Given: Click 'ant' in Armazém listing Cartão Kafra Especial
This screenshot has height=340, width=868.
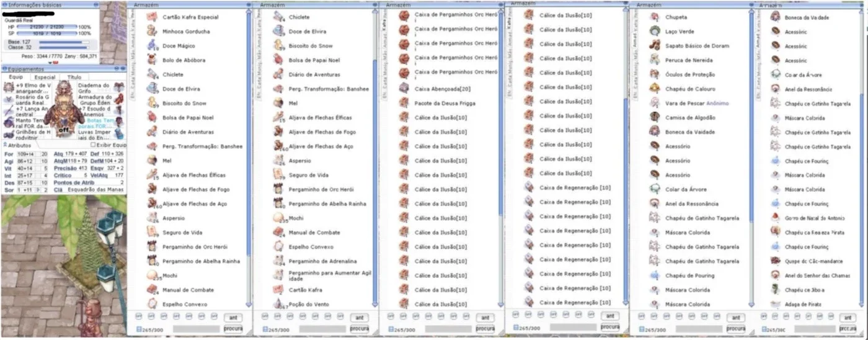Looking at the screenshot, I should click(x=232, y=317).
